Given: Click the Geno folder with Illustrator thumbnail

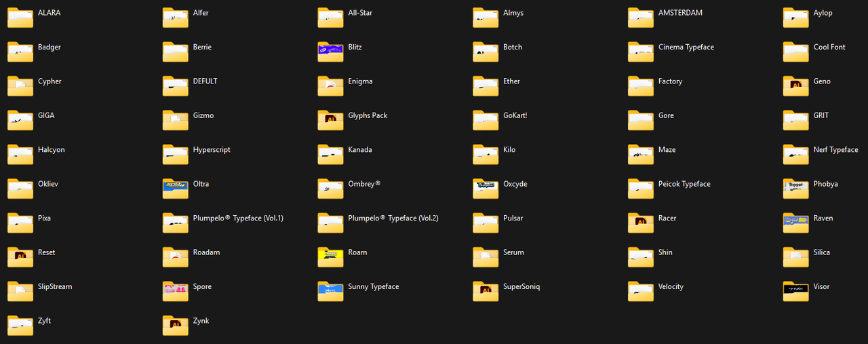Looking at the screenshot, I should [796, 85].
